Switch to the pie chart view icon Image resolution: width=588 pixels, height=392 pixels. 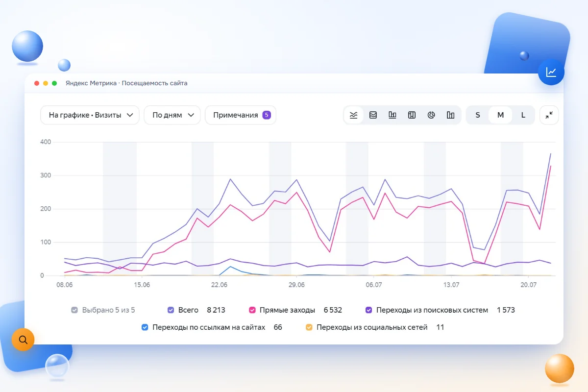pyautogui.click(x=431, y=115)
